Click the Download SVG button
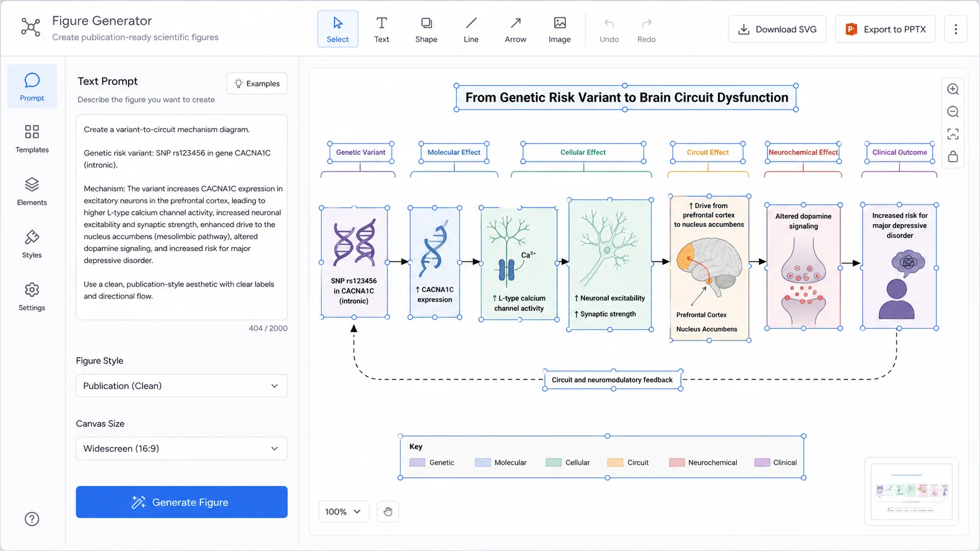The width and height of the screenshot is (980, 551). [777, 29]
